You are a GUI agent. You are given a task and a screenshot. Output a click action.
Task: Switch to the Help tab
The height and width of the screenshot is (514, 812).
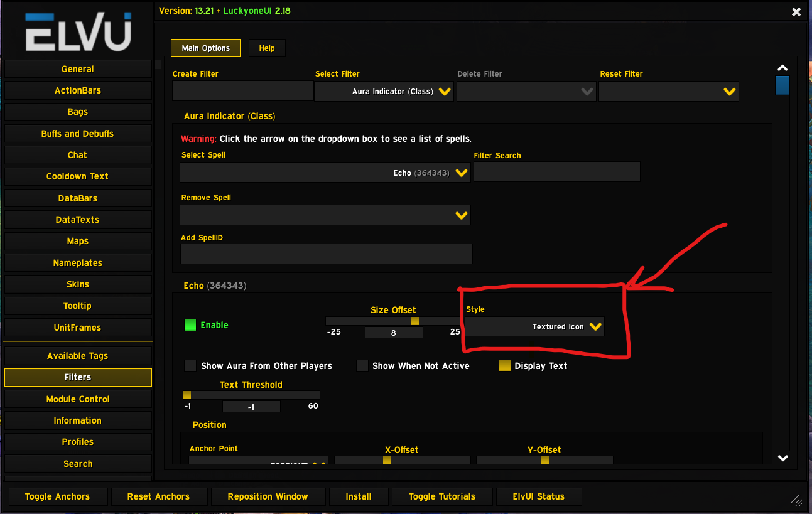[267, 48]
